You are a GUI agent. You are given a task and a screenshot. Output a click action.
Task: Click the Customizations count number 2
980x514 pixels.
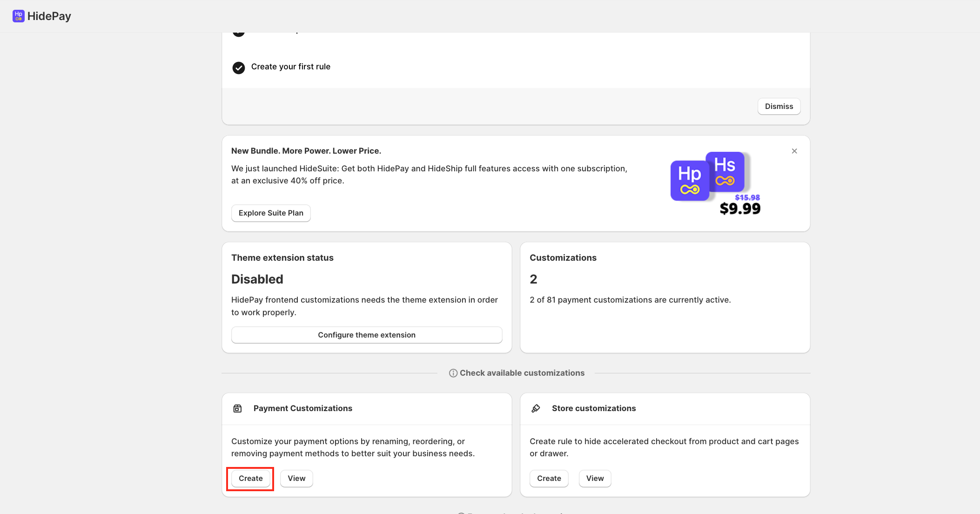coord(533,279)
